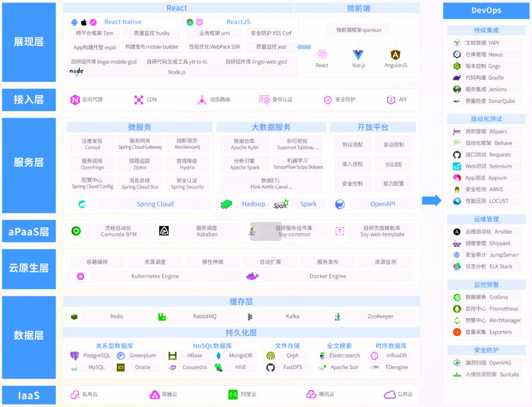
Task: Click the Android icon beside React Native
Action: 74,22
